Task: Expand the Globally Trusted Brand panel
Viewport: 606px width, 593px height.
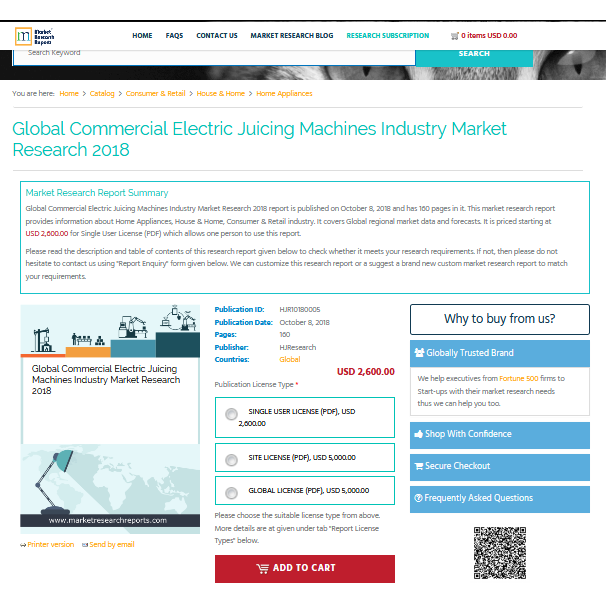Action: 500,353
